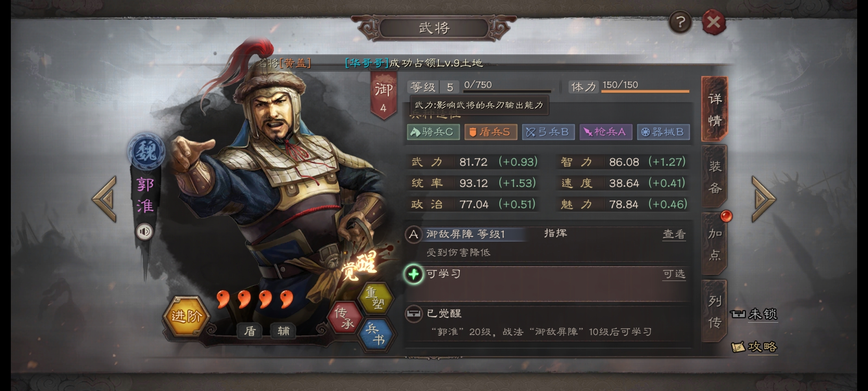
Task: Open the 重塑 reshape hexagon icon
Action: (x=375, y=298)
